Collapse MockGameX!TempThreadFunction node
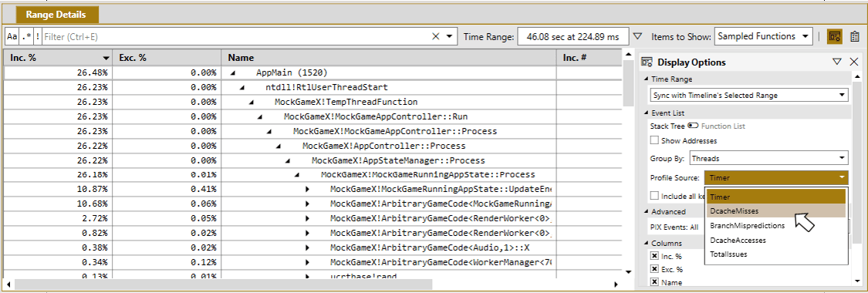Image resolution: width=868 pixels, height=293 pixels. pos(252,103)
